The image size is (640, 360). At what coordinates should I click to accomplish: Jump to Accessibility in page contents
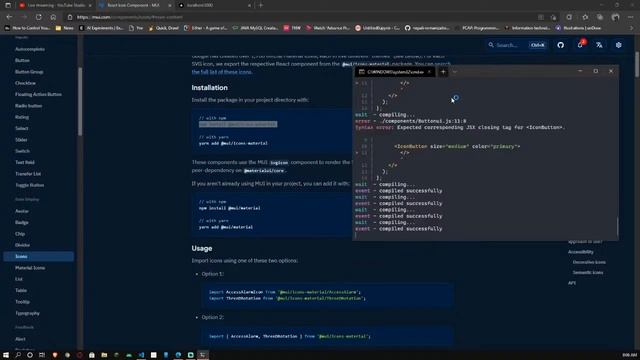coord(581,252)
